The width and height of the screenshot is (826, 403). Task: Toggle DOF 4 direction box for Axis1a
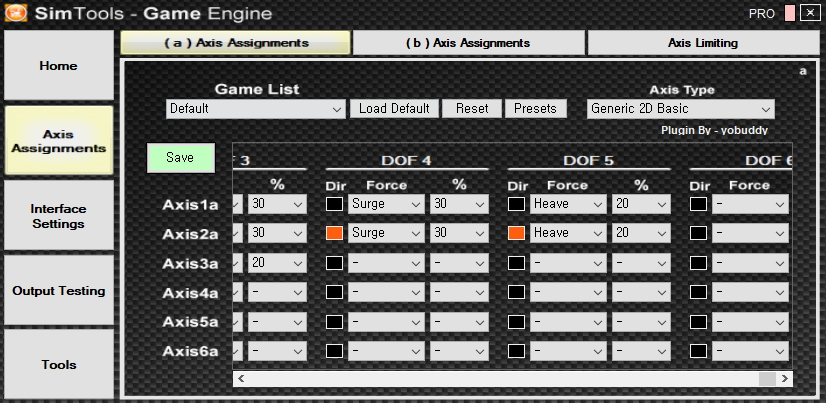click(335, 204)
